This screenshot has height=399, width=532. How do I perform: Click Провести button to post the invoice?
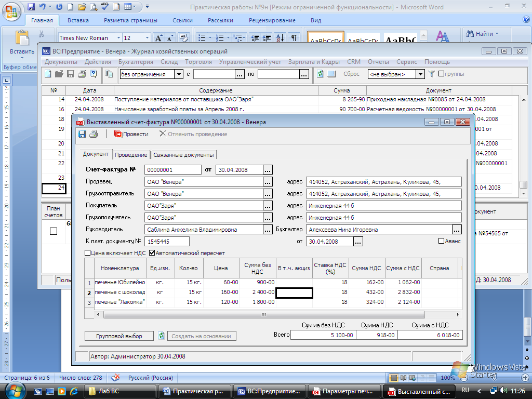pyautogui.click(x=131, y=134)
